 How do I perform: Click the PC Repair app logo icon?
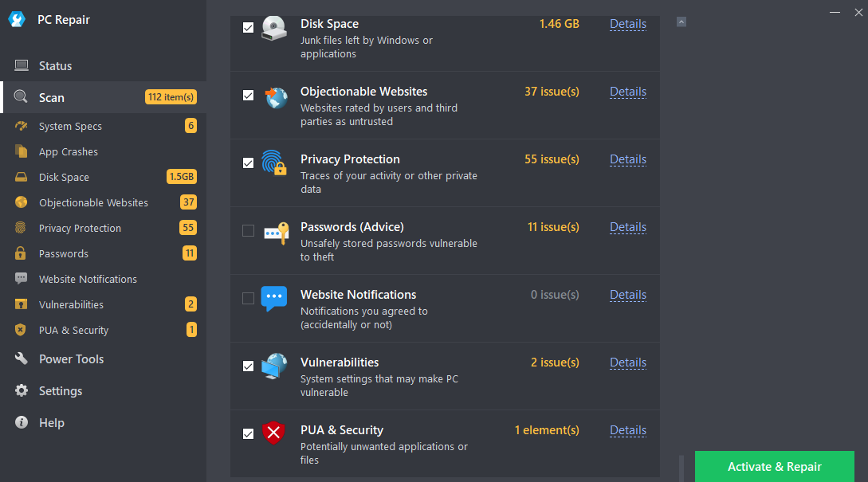(17, 20)
